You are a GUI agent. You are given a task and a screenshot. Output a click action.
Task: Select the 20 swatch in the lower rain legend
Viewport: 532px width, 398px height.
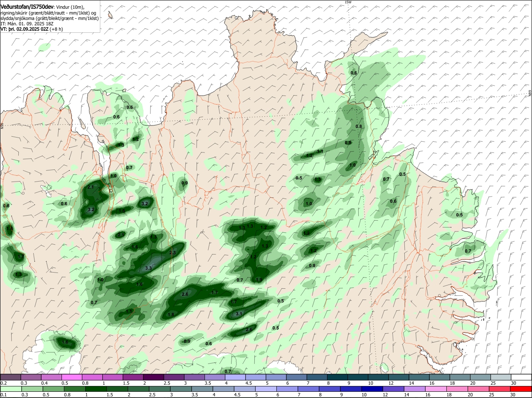[478, 389]
